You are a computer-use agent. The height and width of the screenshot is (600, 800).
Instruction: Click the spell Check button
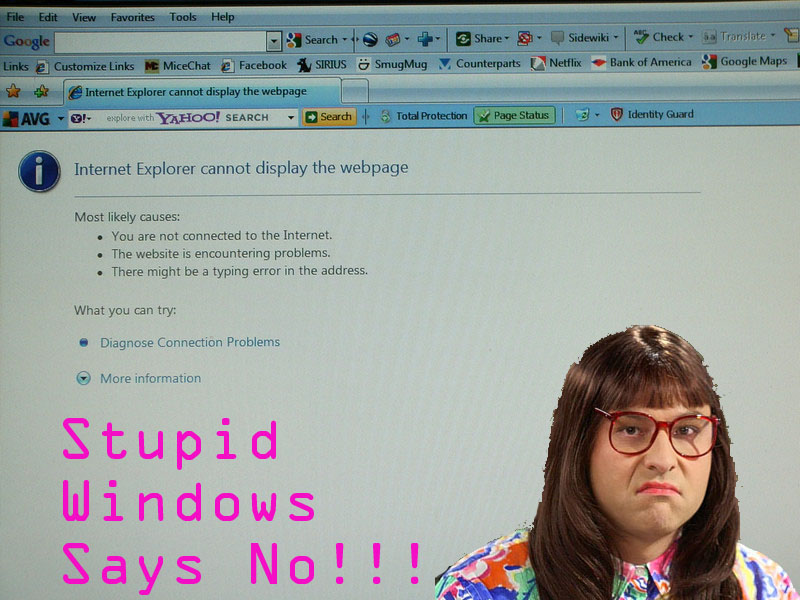pyautogui.click(x=659, y=37)
